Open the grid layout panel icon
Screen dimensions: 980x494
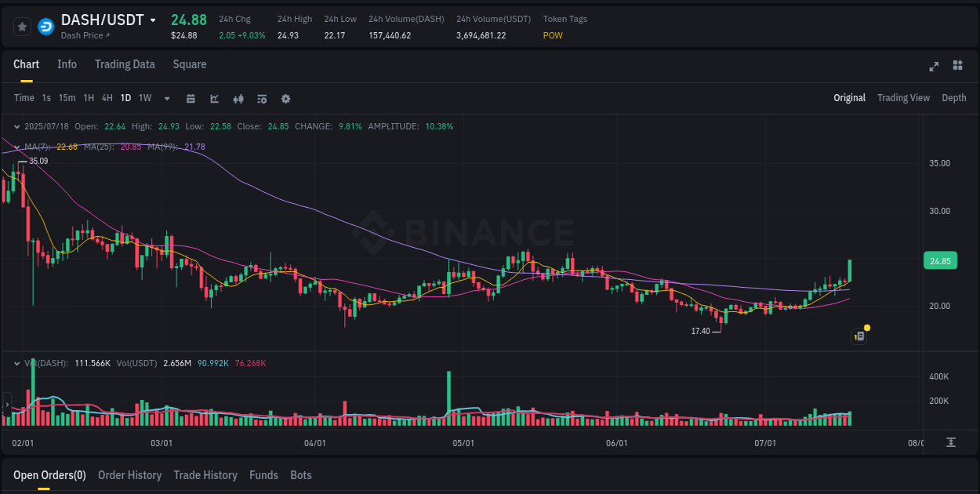pyautogui.click(x=957, y=67)
